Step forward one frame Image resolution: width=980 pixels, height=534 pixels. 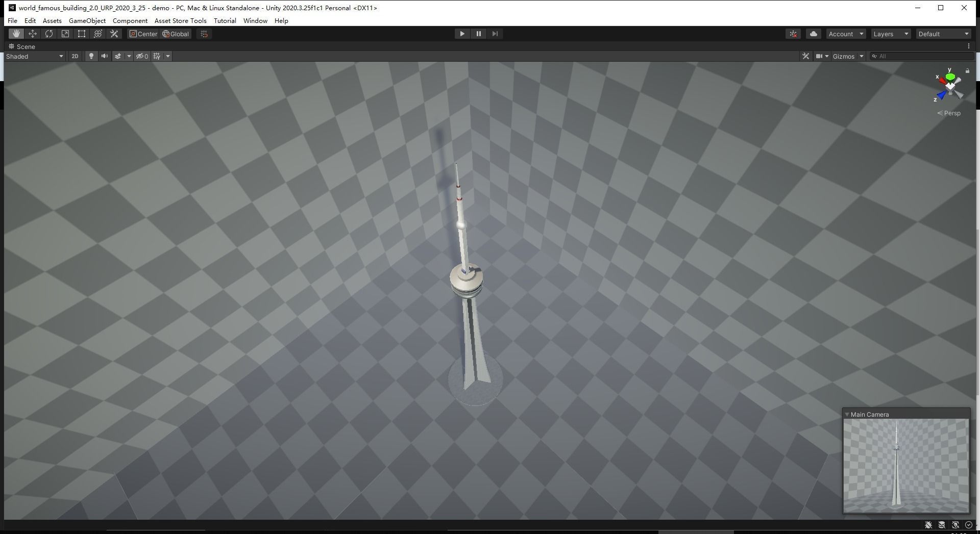coord(495,34)
